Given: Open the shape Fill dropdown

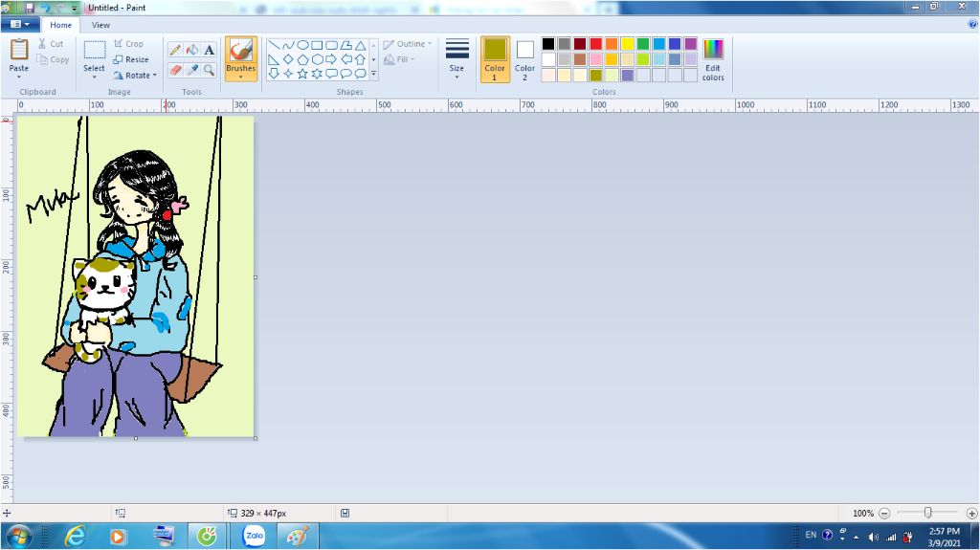Looking at the screenshot, I should (399, 59).
